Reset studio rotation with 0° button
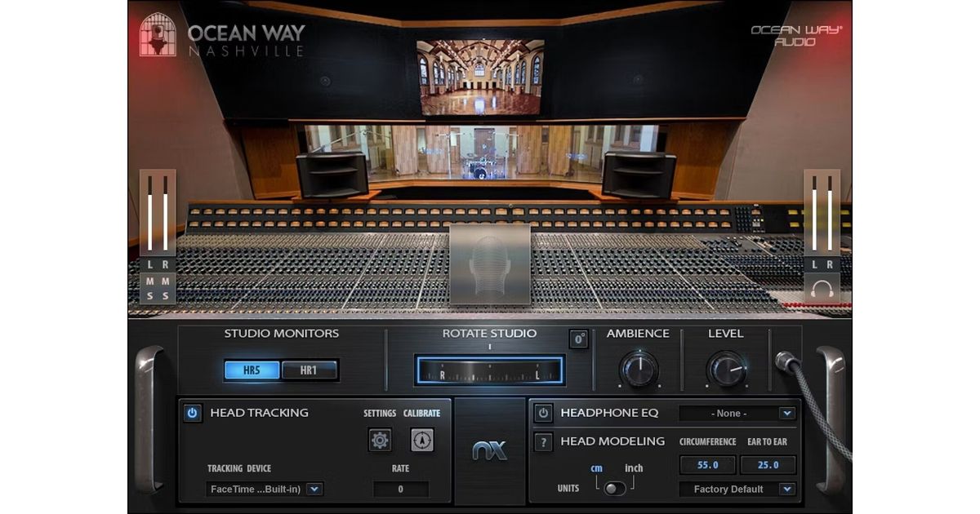The image size is (980, 514). (578, 339)
